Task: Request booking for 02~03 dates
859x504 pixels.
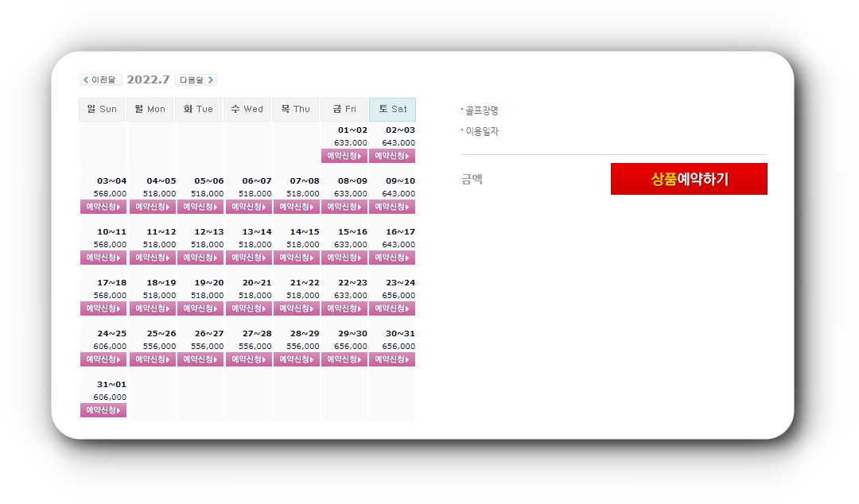Action: click(391, 156)
